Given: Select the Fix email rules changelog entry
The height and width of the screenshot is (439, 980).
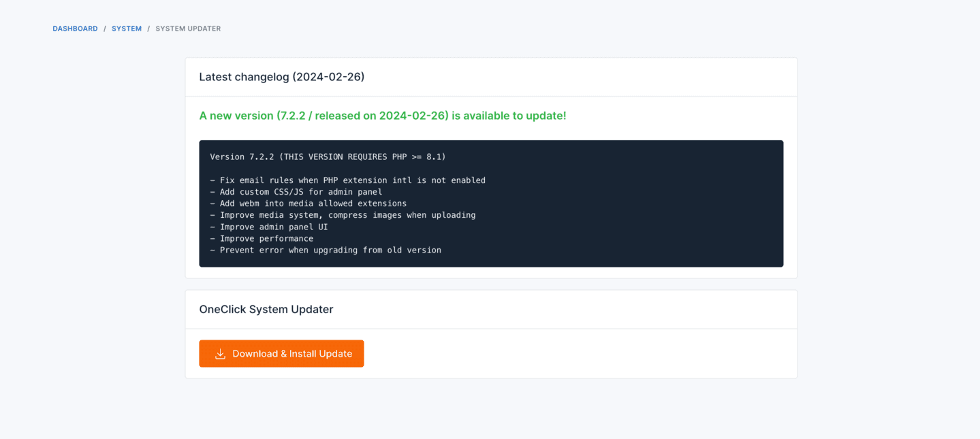Looking at the screenshot, I should [x=347, y=180].
